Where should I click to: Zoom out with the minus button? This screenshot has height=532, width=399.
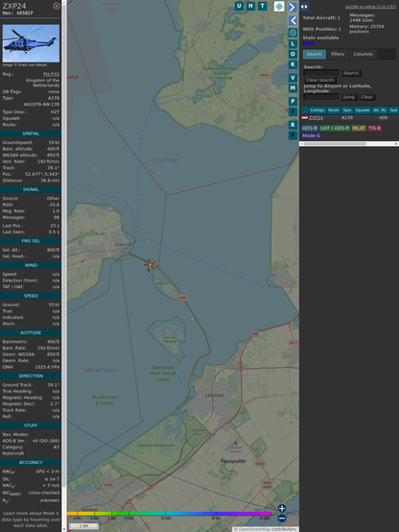(x=282, y=519)
